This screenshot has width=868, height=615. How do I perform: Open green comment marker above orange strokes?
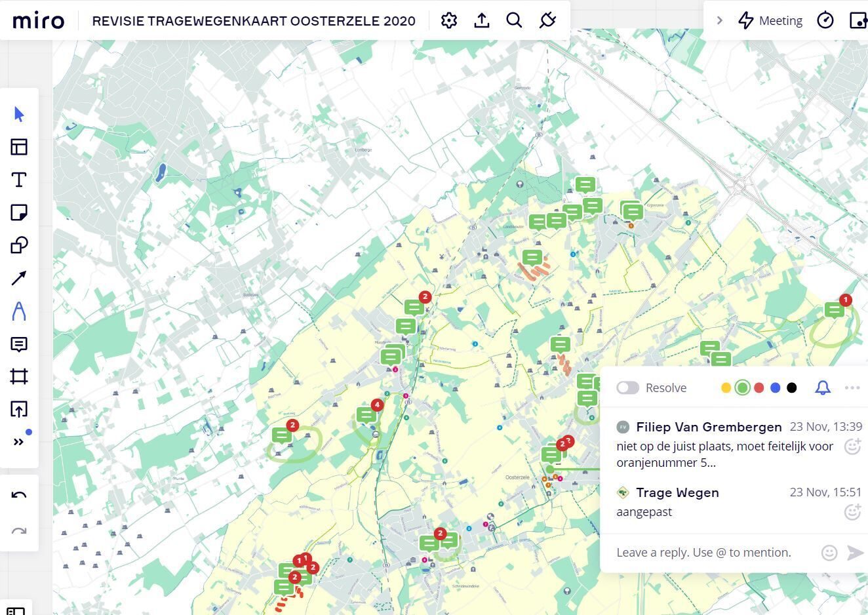(532, 257)
